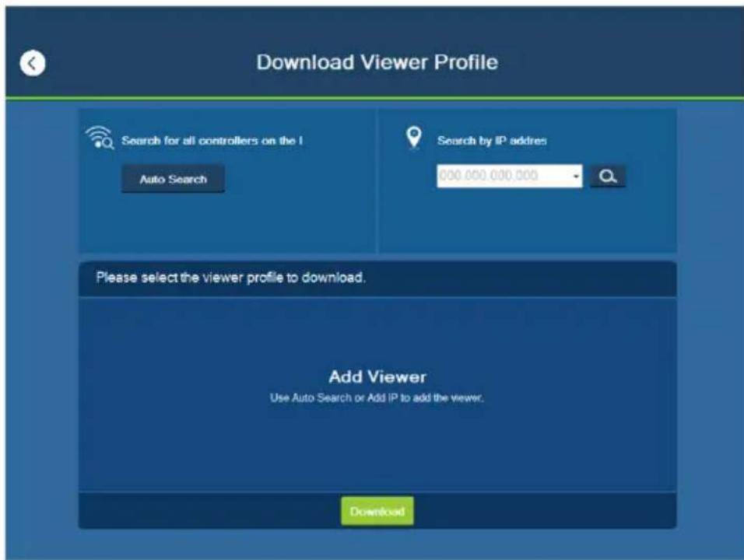The width and height of the screenshot is (744, 560).
Task: Open the IP address dropdown arrow
Action: (x=576, y=177)
